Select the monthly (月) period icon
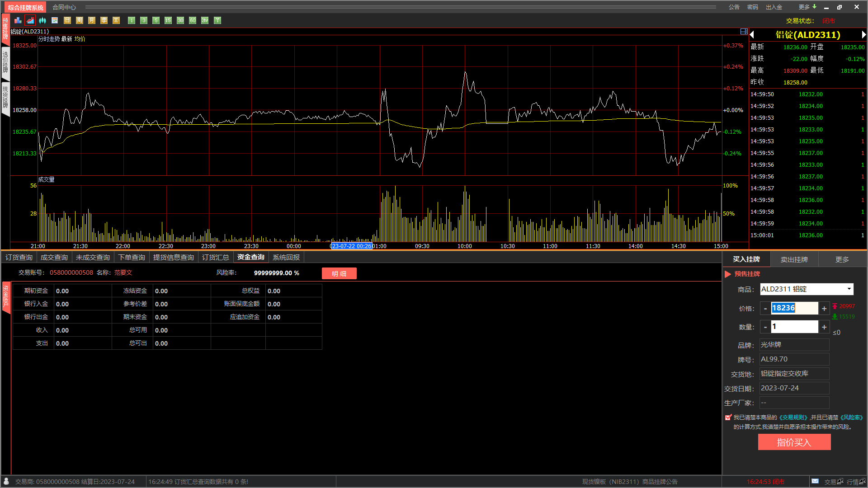This screenshot has height=488, width=868. pos(92,20)
